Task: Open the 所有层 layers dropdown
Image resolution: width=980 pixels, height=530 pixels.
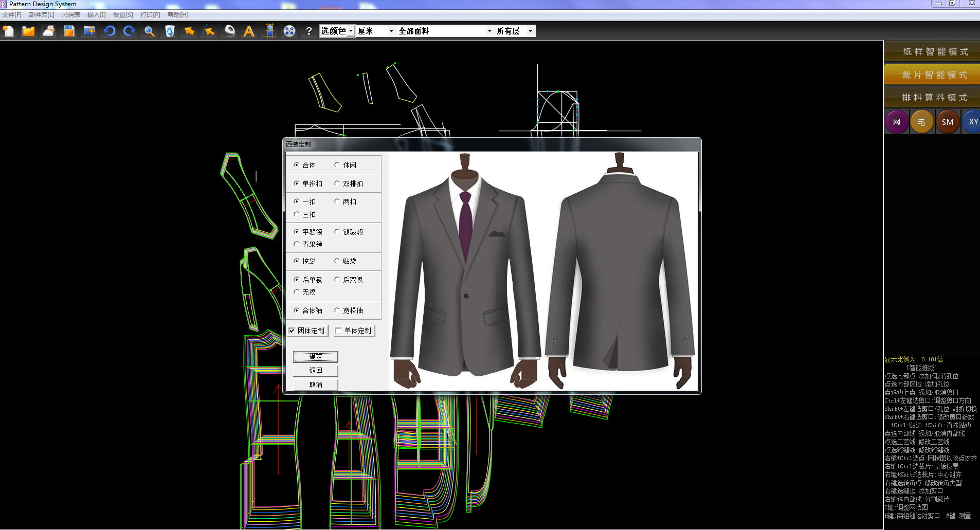Action: coord(530,31)
